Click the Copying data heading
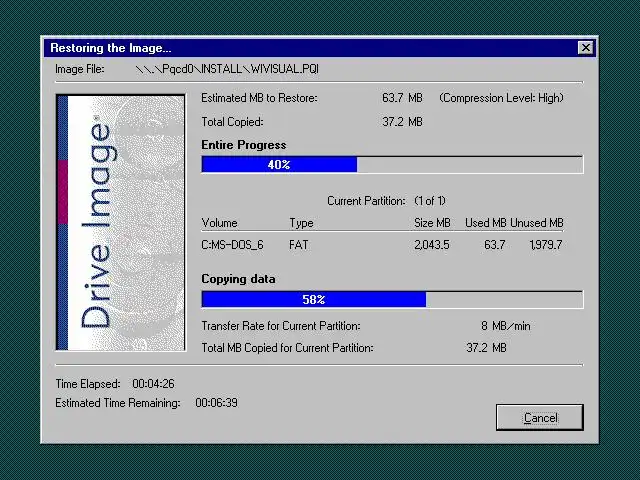 point(238,279)
